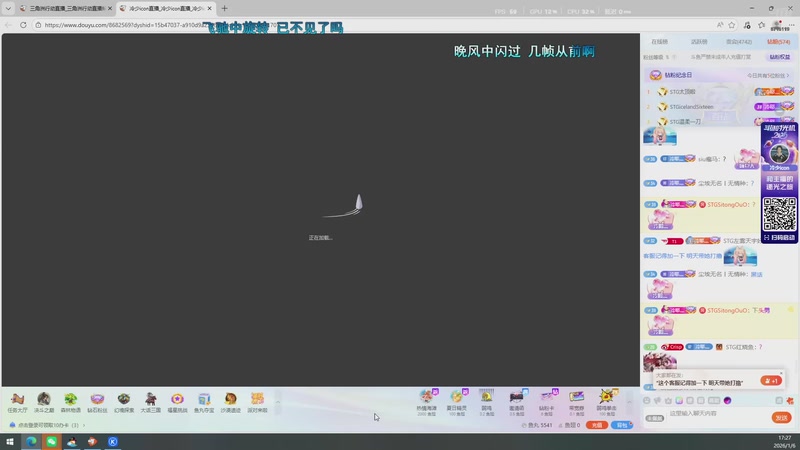This screenshot has height=450, width=800.
Task: Switch to the 钻粉(574) tab
Action: pos(779,42)
